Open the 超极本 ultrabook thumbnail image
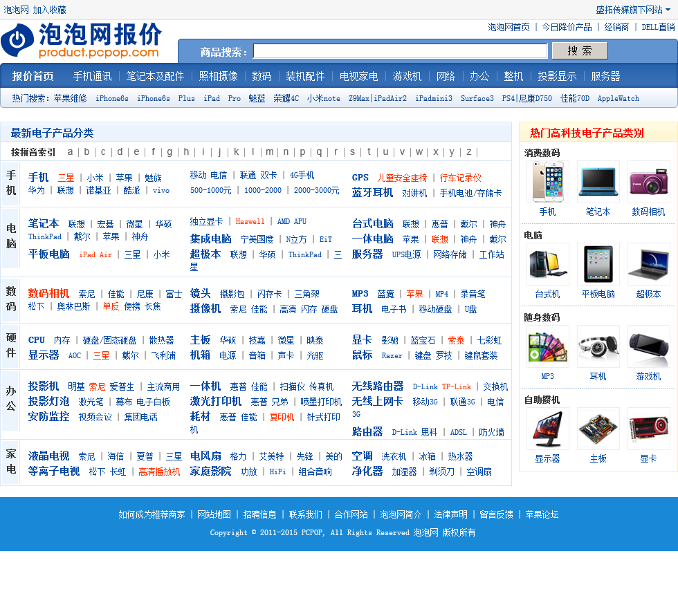 pyautogui.click(x=648, y=264)
